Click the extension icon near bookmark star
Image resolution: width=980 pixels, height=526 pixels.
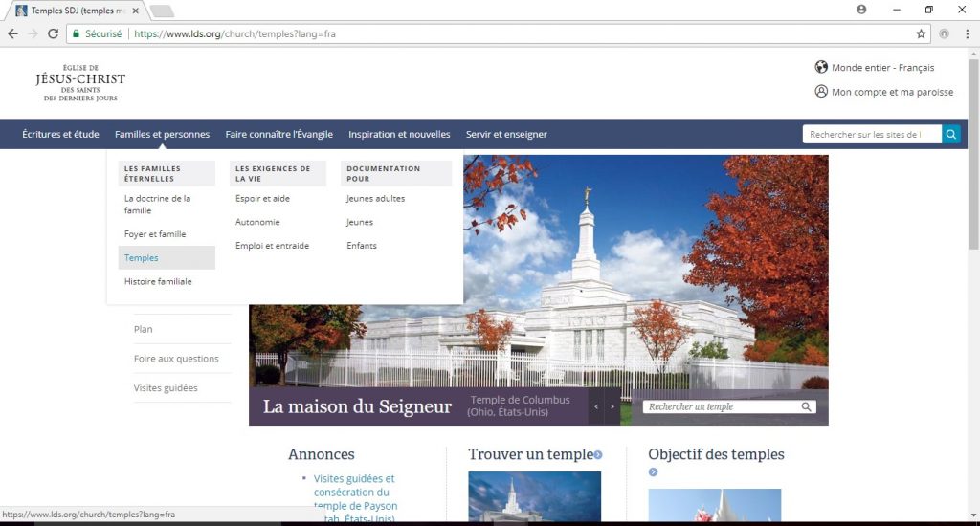point(944,33)
